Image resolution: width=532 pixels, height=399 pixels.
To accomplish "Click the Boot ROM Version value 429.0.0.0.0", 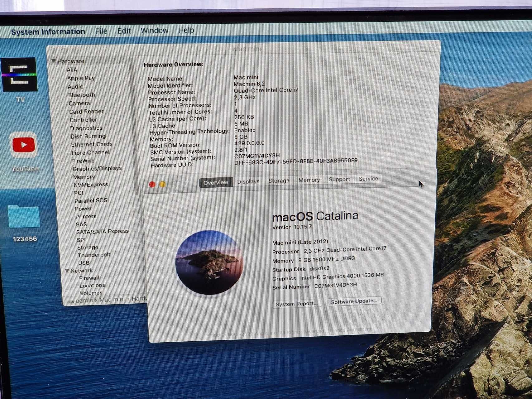I will tap(249, 143).
